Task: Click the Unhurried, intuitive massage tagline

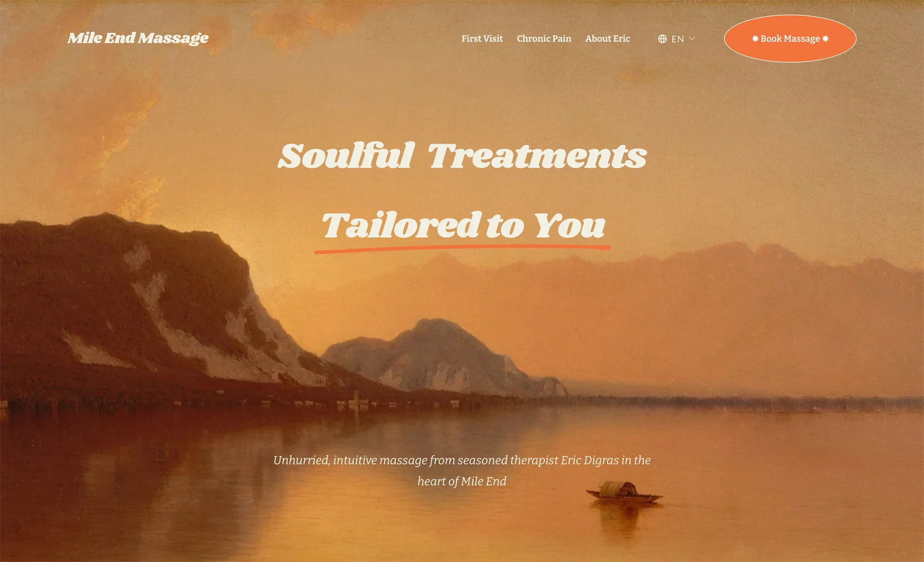Action: (462, 471)
